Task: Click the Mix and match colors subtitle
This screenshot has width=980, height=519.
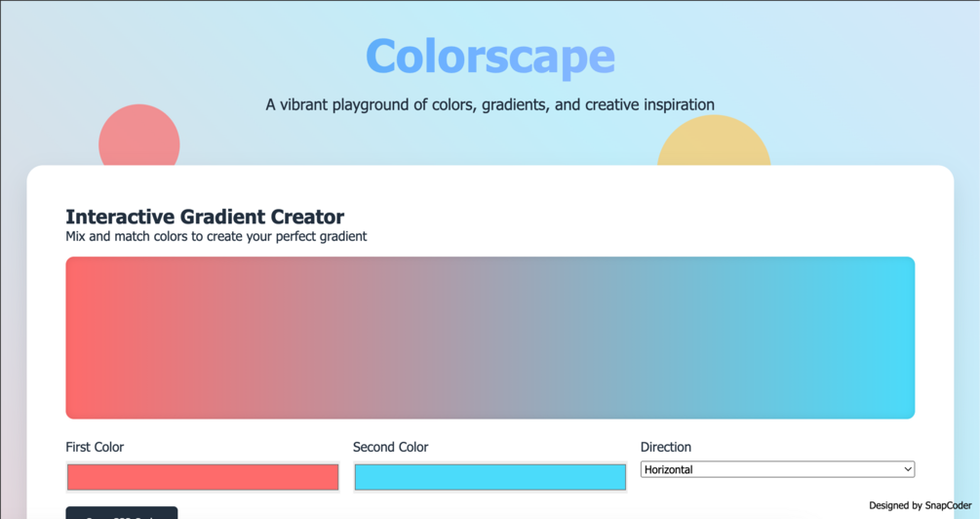Action: tap(216, 236)
